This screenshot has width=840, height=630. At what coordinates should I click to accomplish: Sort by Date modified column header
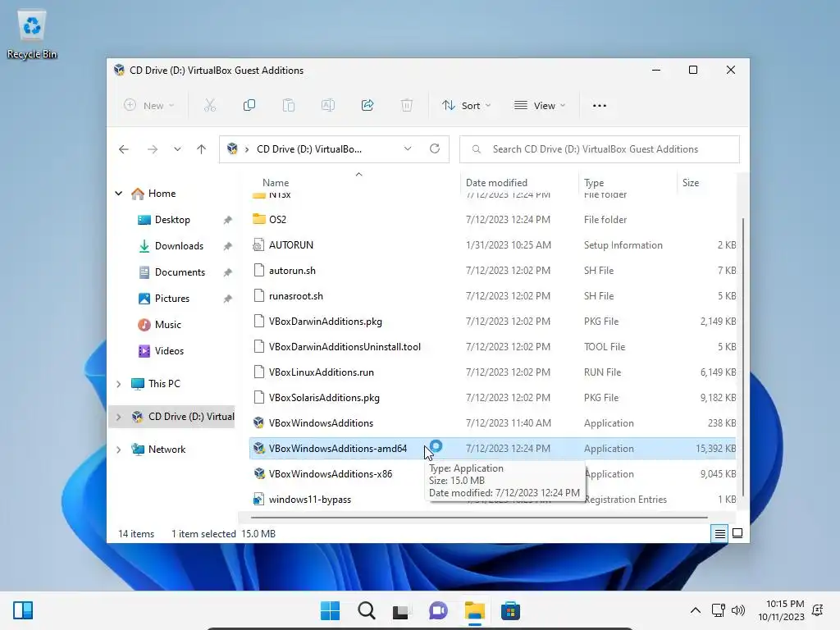tap(496, 183)
